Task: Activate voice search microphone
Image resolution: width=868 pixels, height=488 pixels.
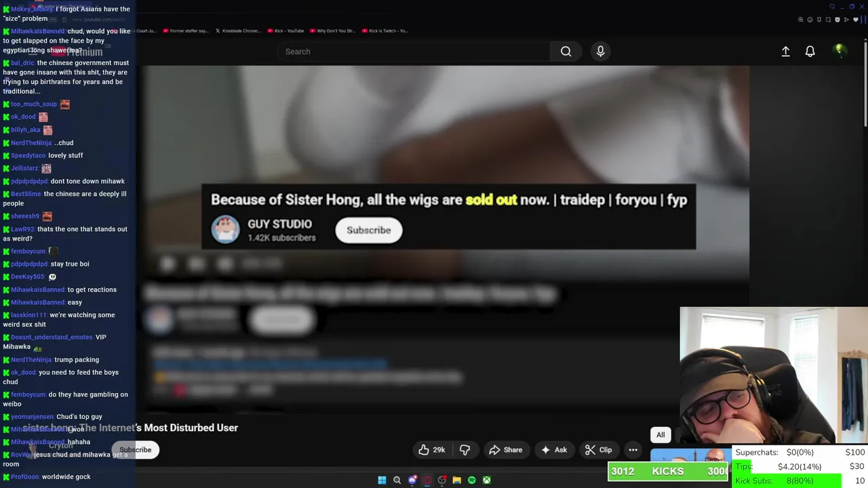Action: click(x=600, y=52)
